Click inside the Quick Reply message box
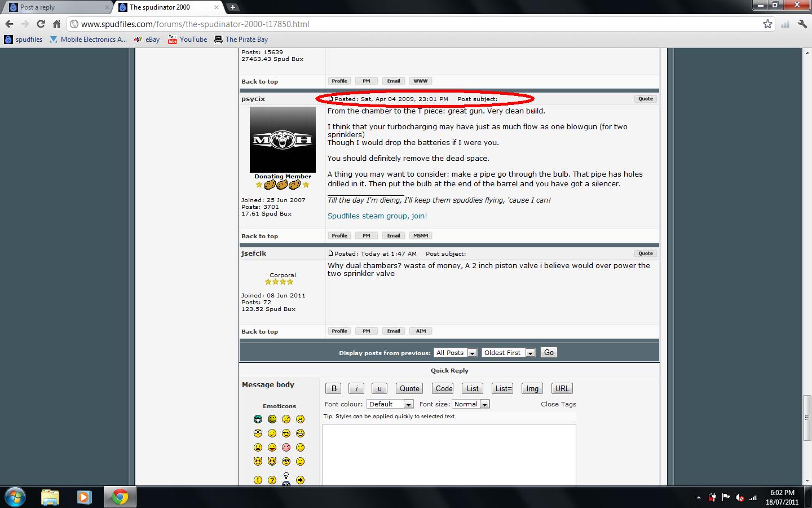The width and height of the screenshot is (812, 508). [449, 454]
